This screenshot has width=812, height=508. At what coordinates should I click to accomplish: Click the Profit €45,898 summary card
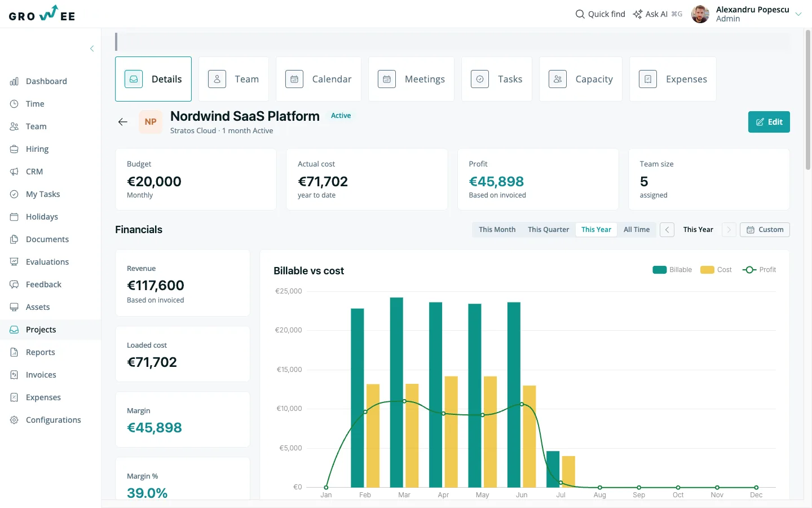pos(538,179)
